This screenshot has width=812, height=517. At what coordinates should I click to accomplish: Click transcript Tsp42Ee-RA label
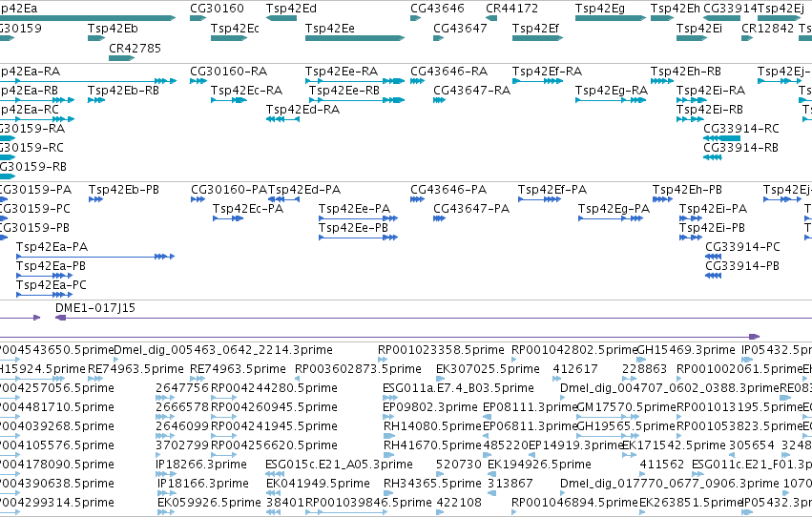(x=342, y=71)
